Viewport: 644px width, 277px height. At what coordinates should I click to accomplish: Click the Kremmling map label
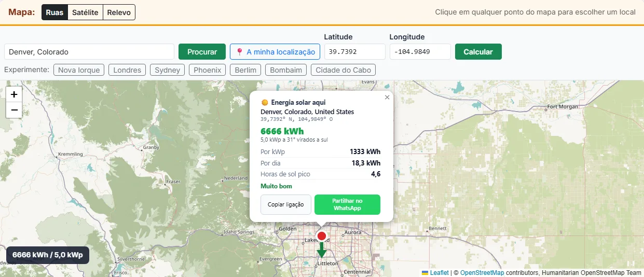(71, 154)
